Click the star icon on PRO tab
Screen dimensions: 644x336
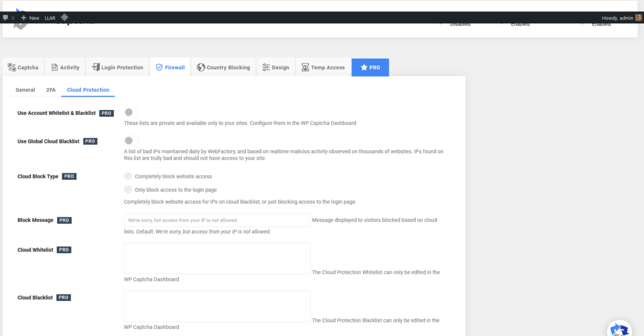(364, 67)
